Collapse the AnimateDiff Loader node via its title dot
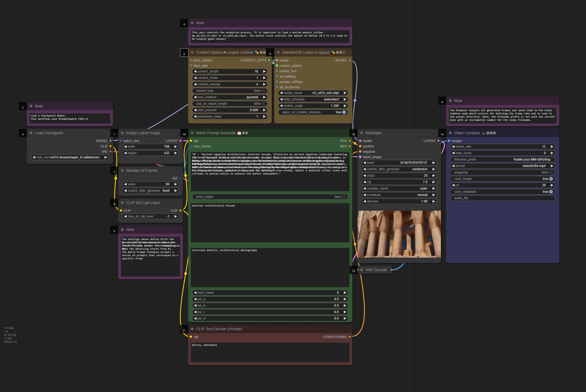586x392 pixels. [278, 52]
